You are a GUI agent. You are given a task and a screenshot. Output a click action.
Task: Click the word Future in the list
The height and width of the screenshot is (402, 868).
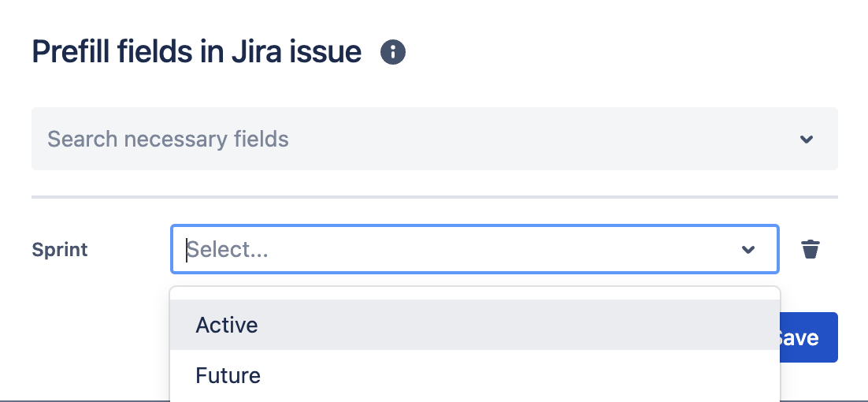click(228, 375)
